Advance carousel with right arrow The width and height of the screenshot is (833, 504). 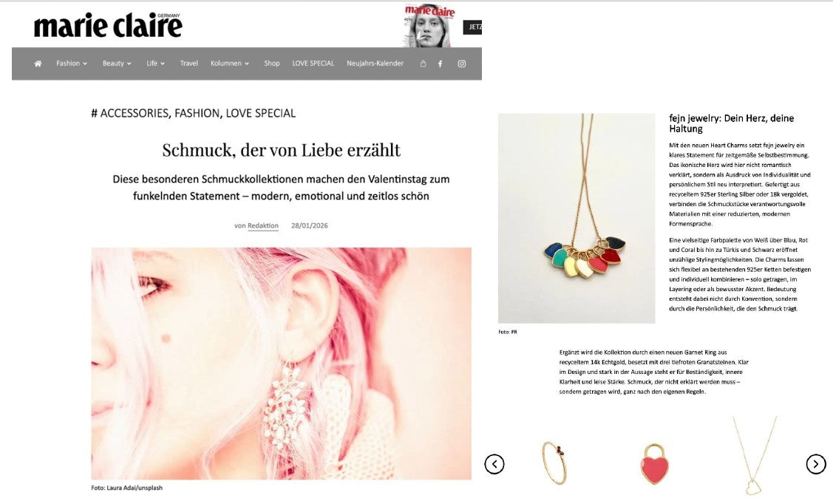coord(816,464)
